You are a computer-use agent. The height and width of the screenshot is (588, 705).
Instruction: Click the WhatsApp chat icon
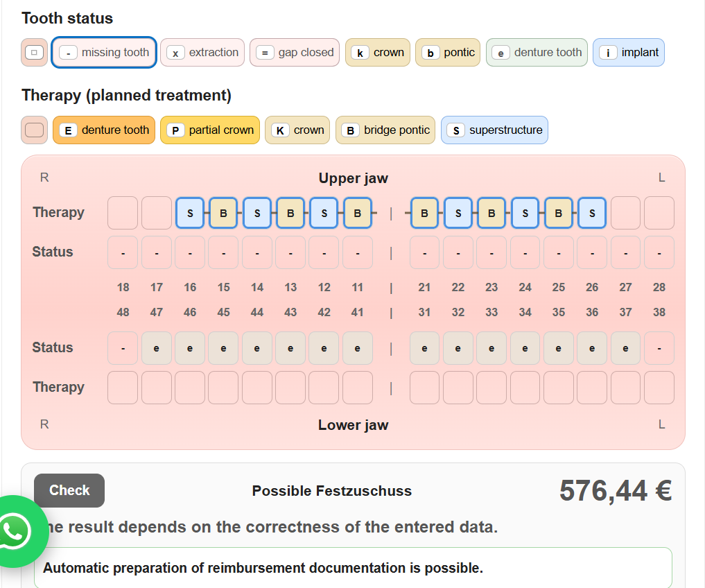(x=16, y=531)
